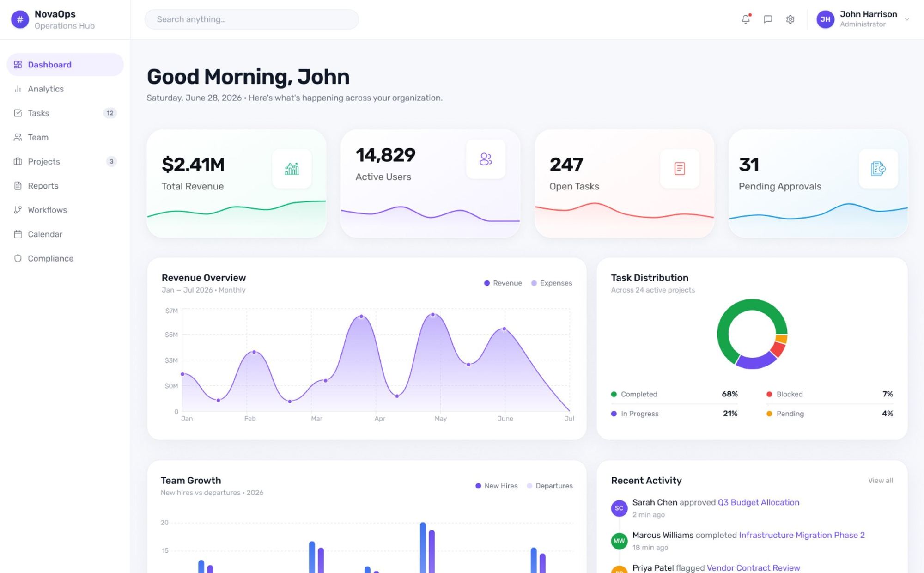924x573 pixels.
Task: Click the Tasks badge showing 12
Action: point(110,113)
